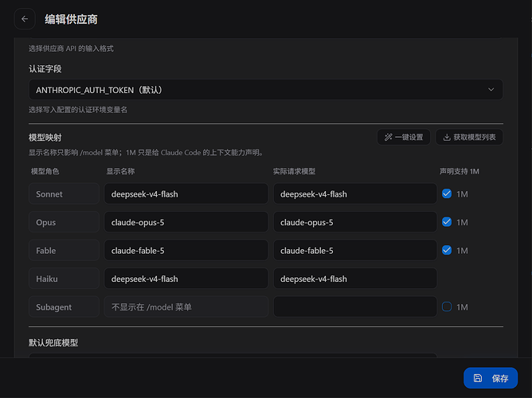
Task: Click the 认证字段 label
Action: pos(45,69)
